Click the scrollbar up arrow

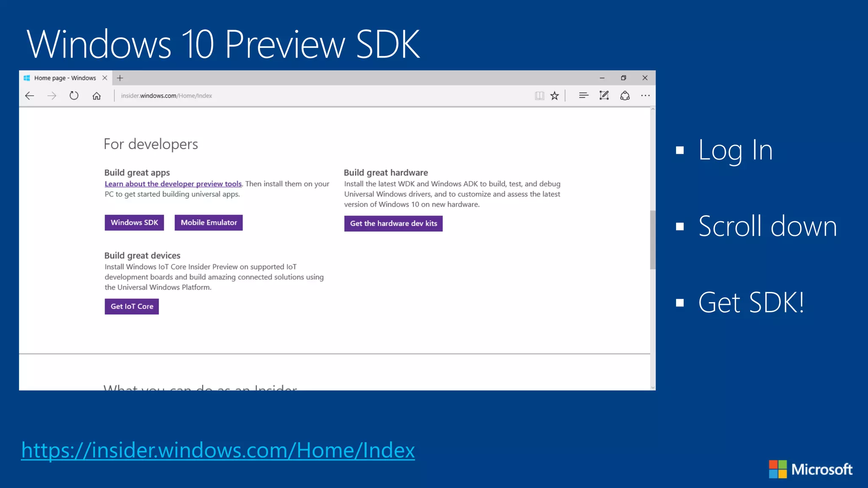pyautogui.click(x=653, y=109)
